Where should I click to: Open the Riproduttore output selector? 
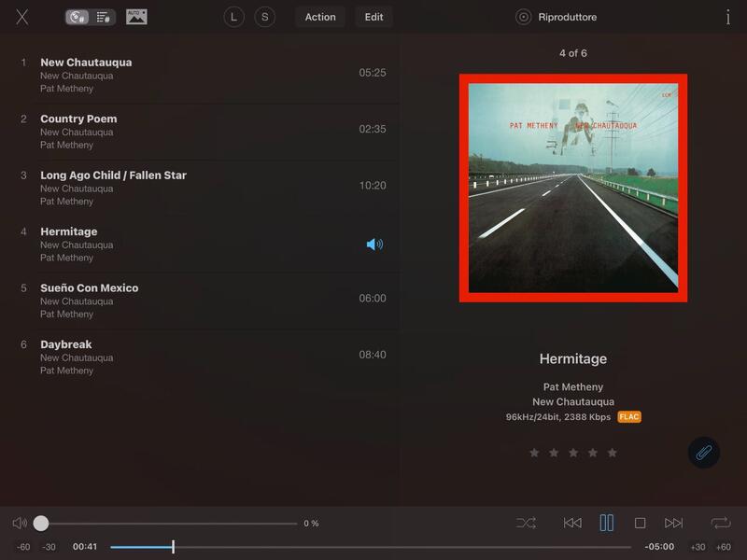tap(557, 17)
